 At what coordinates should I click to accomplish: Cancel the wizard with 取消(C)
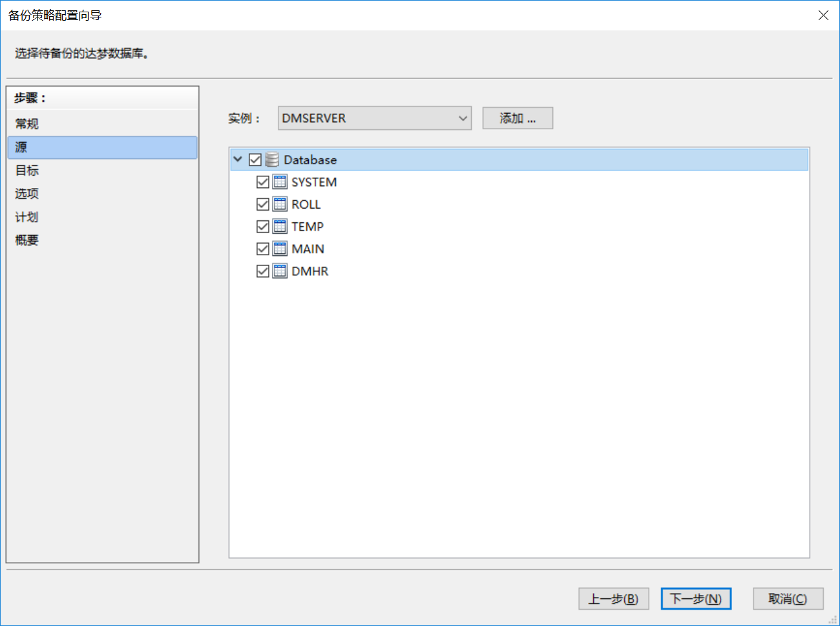click(788, 599)
